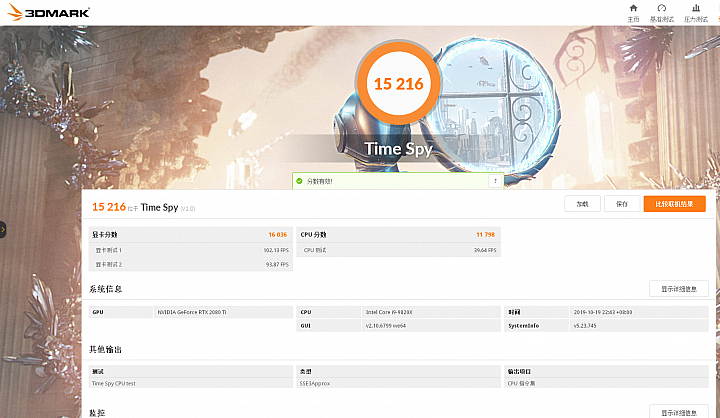Viewport: 720px width, 418px height.
Task: Show details in the System Information section
Action: [x=679, y=289]
